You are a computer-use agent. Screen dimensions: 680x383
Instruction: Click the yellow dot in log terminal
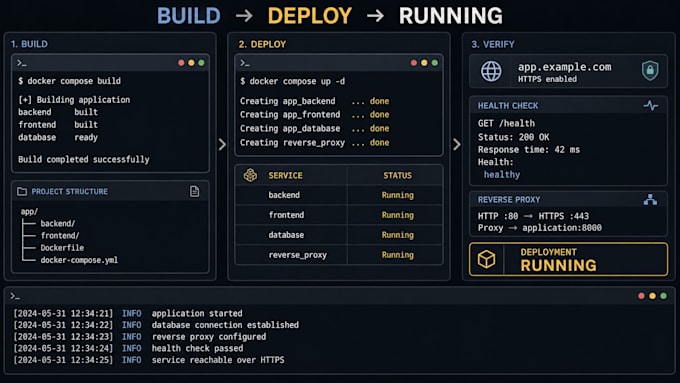(652, 296)
